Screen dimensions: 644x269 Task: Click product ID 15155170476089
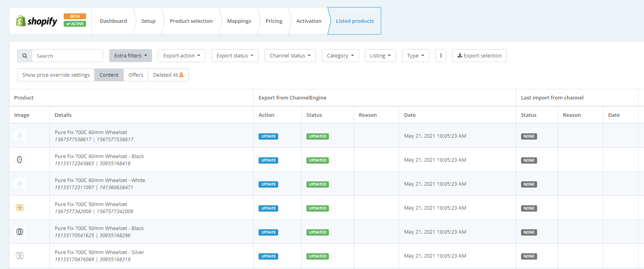tap(74, 259)
